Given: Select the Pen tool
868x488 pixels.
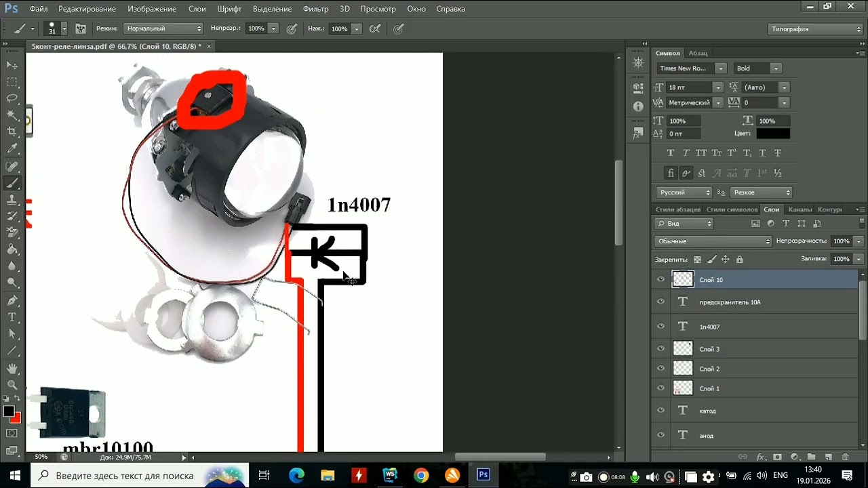Looking at the screenshot, I should point(12,300).
